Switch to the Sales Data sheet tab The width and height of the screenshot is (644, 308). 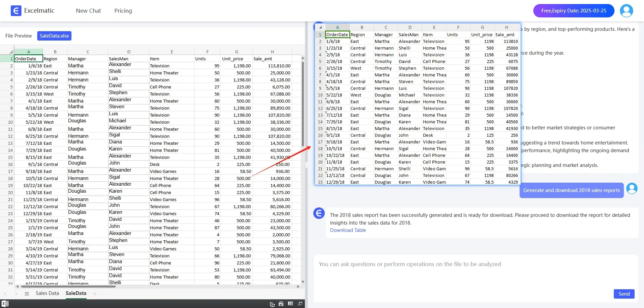click(x=47, y=293)
